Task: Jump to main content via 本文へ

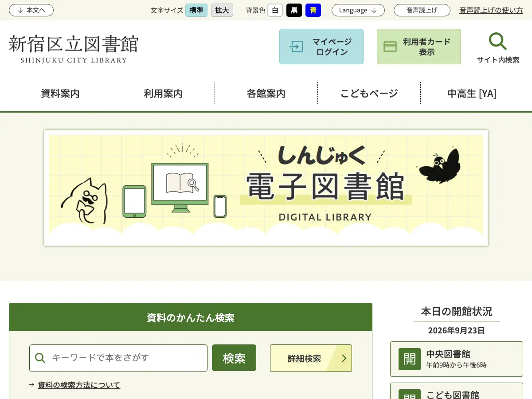Action: (x=31, y=10)
